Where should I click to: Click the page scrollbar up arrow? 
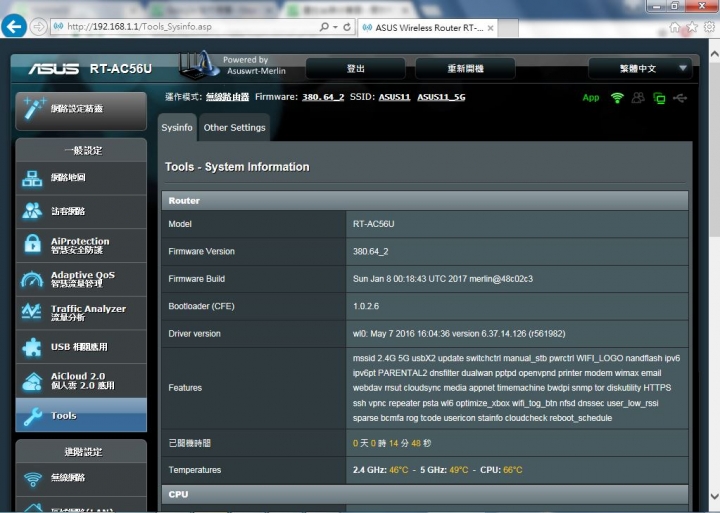click(x=714, y=54)
